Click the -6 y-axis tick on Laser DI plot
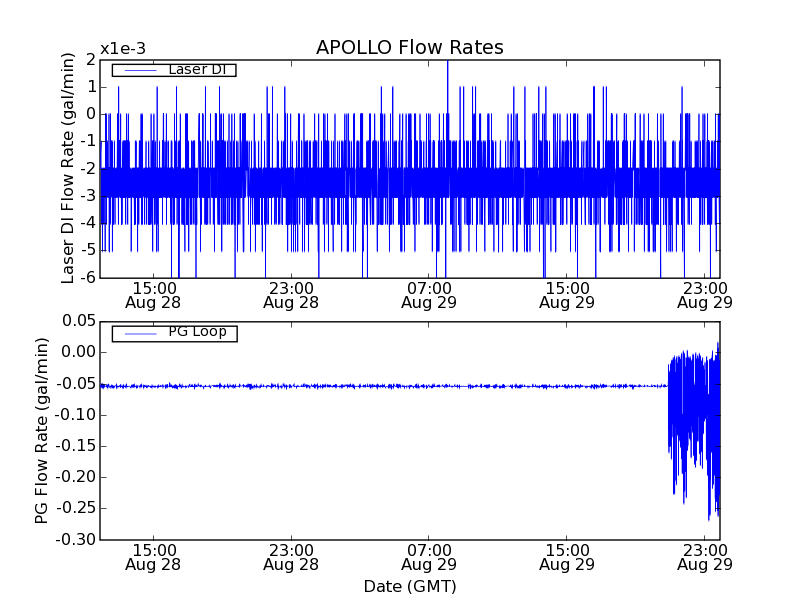800x600 pixels. point(89,277)
